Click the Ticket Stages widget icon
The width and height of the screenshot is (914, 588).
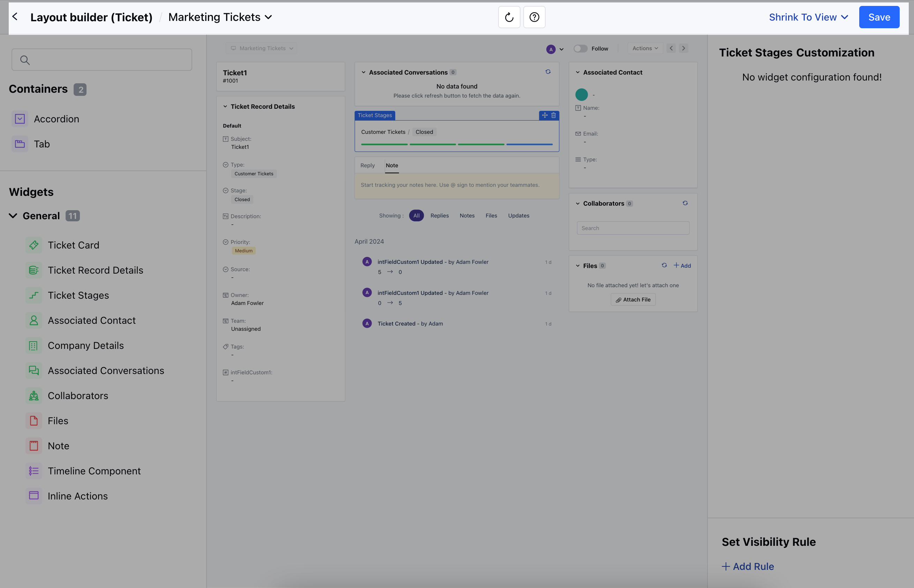[33, 296]
